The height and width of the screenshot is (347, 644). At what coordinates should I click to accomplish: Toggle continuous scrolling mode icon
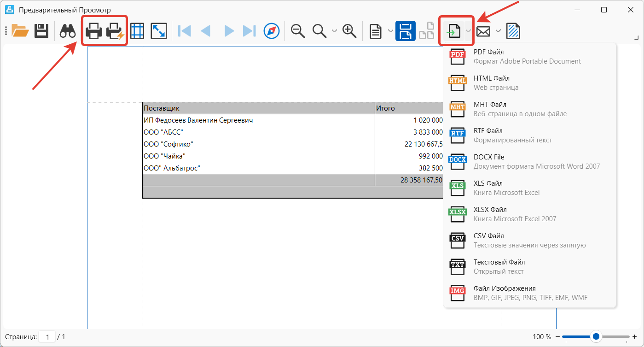click(406, 31)
